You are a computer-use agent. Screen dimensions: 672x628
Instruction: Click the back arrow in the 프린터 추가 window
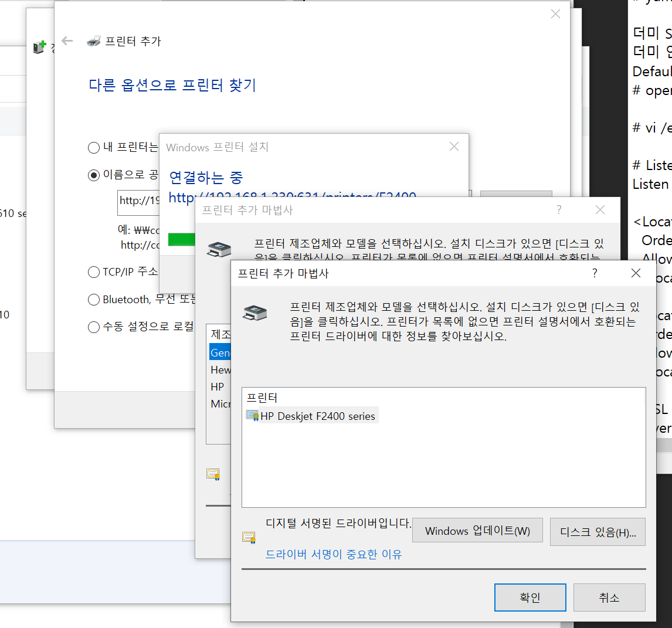click(67, 40)
